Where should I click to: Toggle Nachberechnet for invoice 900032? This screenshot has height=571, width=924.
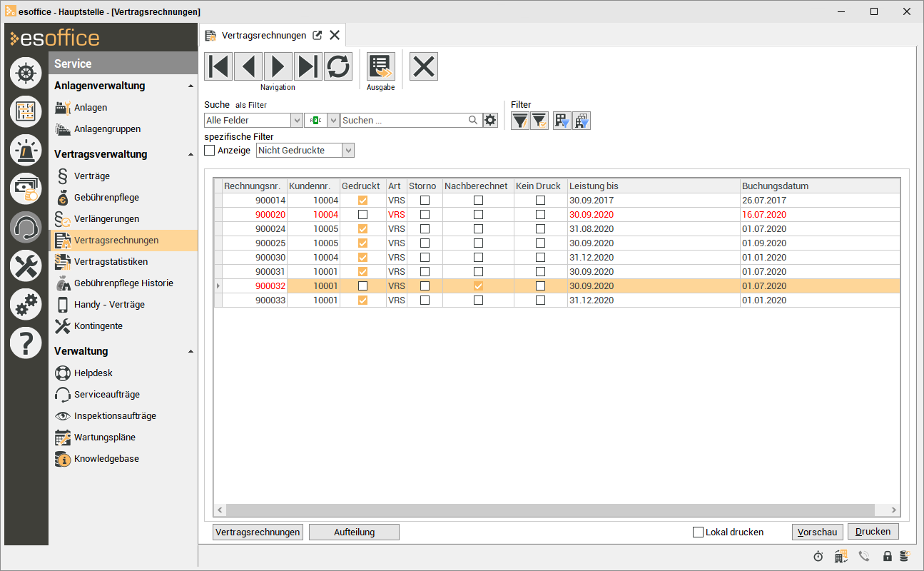pyautogui.click(x=478, y=286)
